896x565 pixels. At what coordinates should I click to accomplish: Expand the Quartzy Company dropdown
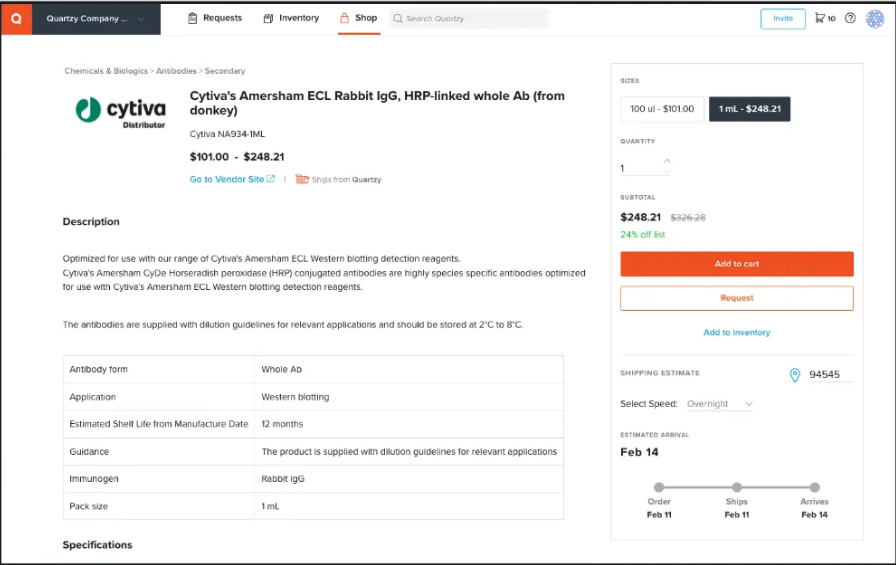click(96, 18)
